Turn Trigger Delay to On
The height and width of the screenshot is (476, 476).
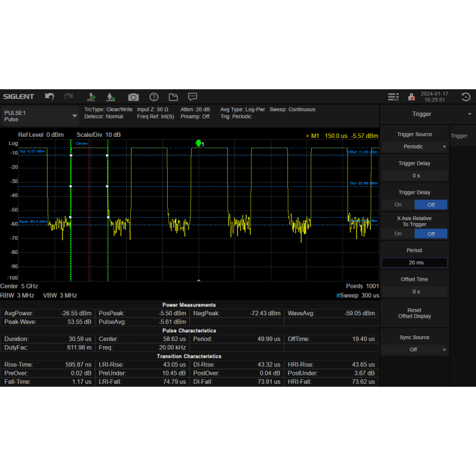pos(398,204)
